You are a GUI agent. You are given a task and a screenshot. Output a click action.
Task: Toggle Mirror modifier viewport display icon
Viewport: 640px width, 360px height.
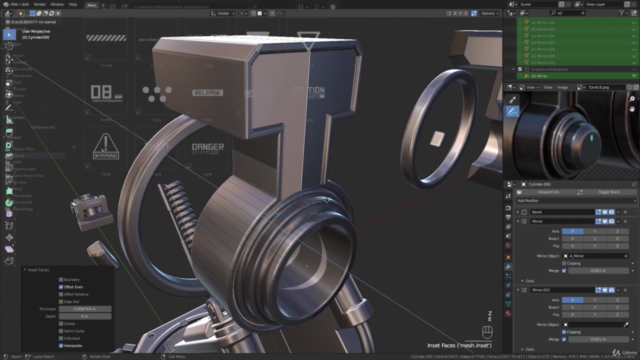click(x=605, y=221)
